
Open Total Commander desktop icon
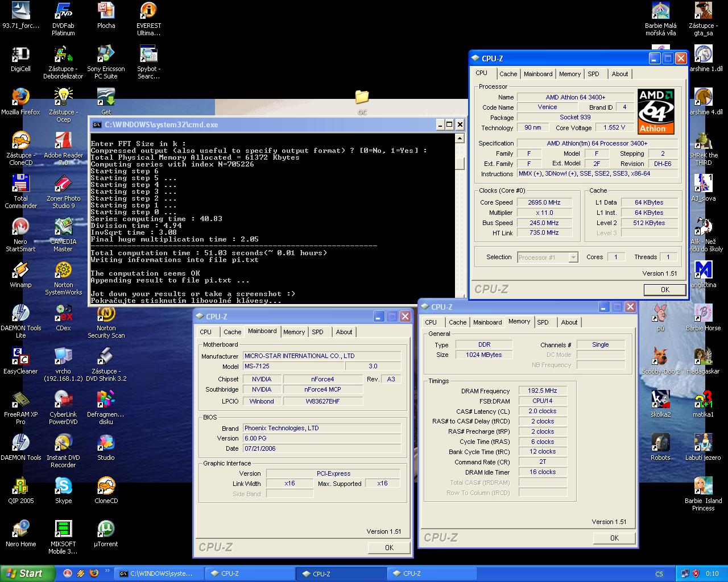point(20,192)
